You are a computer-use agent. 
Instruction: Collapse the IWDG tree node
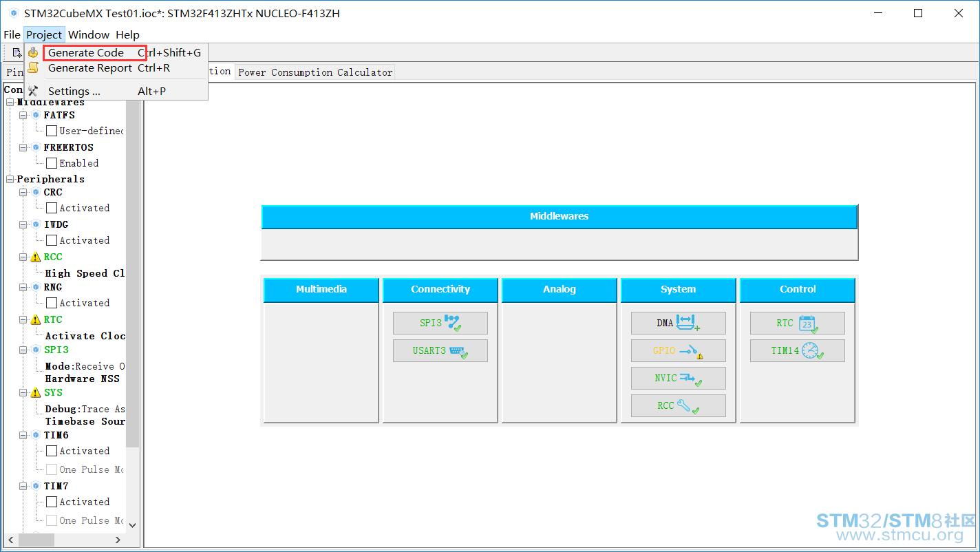23,224
